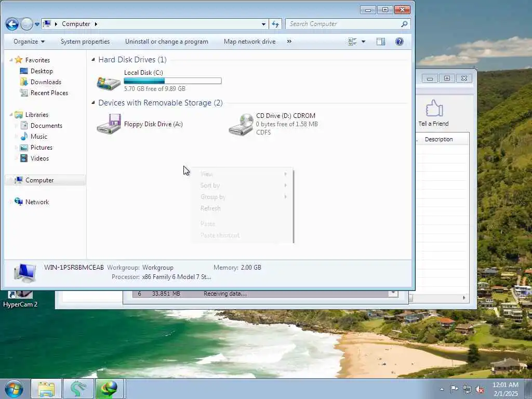The image size is (532, 399).
Task: Click right scroll arrow in background window
Action: tap(464, 298)
